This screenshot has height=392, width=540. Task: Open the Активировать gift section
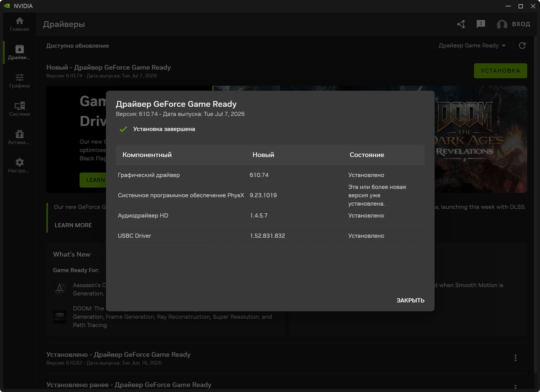click(x=19, y=138)
